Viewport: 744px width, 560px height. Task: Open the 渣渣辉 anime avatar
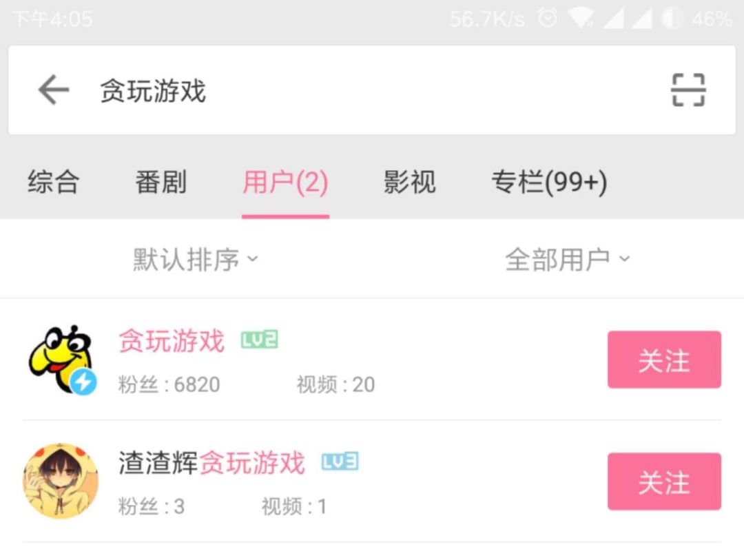click(x=61, y=481)
